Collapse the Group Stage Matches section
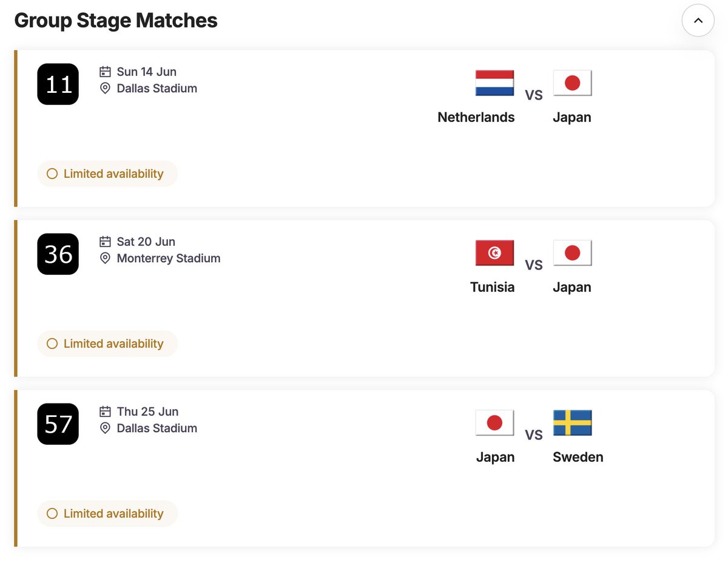 point(698,21)
